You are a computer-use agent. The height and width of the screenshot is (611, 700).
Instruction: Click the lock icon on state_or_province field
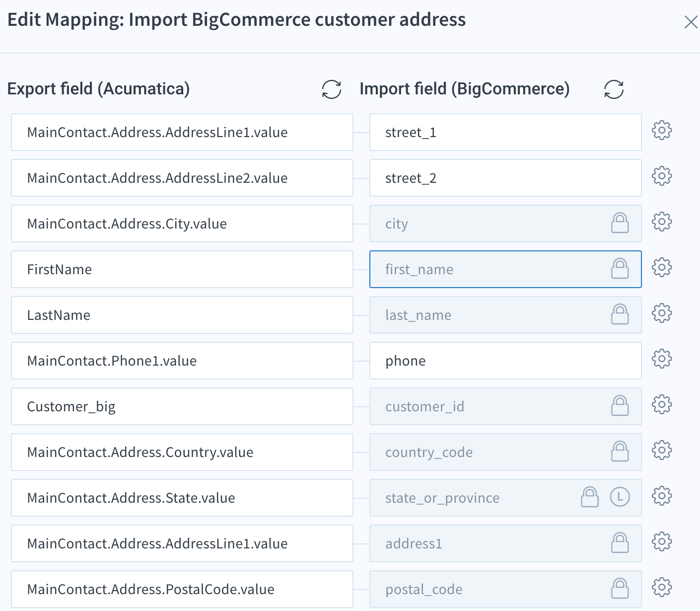click(590, 497)
